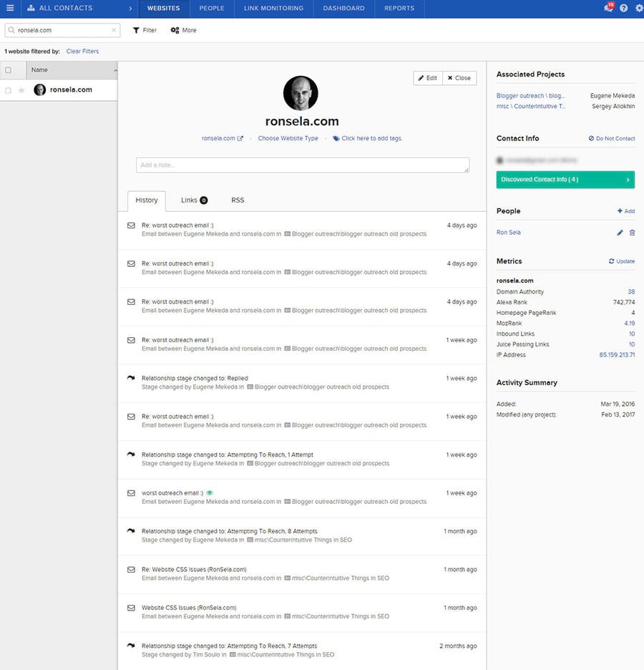Delete Ron Sela with the trash icon
The height and width of the screenshot is (670, 644).
tap(632, 233)
